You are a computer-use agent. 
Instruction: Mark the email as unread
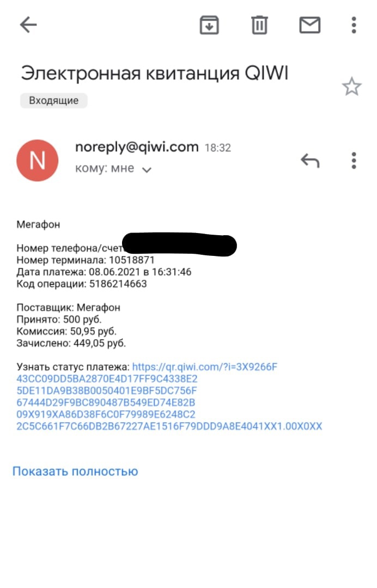pos(309,24)
